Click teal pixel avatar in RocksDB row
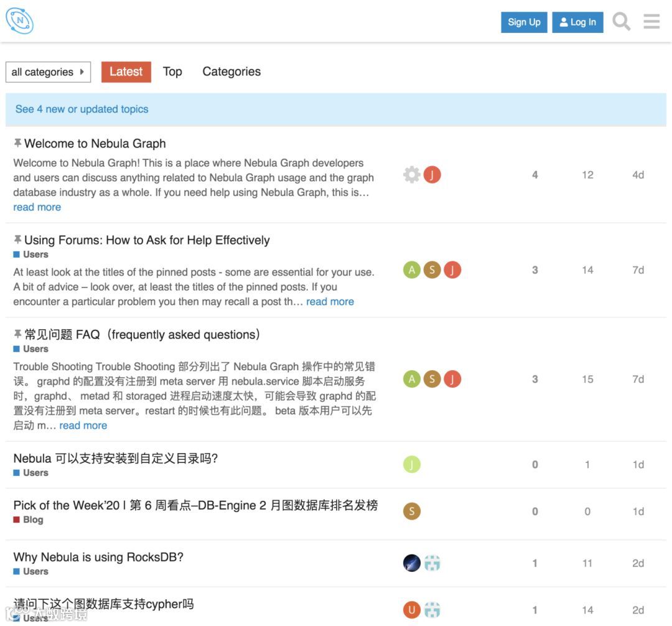Viewport: 672px width, 626px height. (432, 563)
